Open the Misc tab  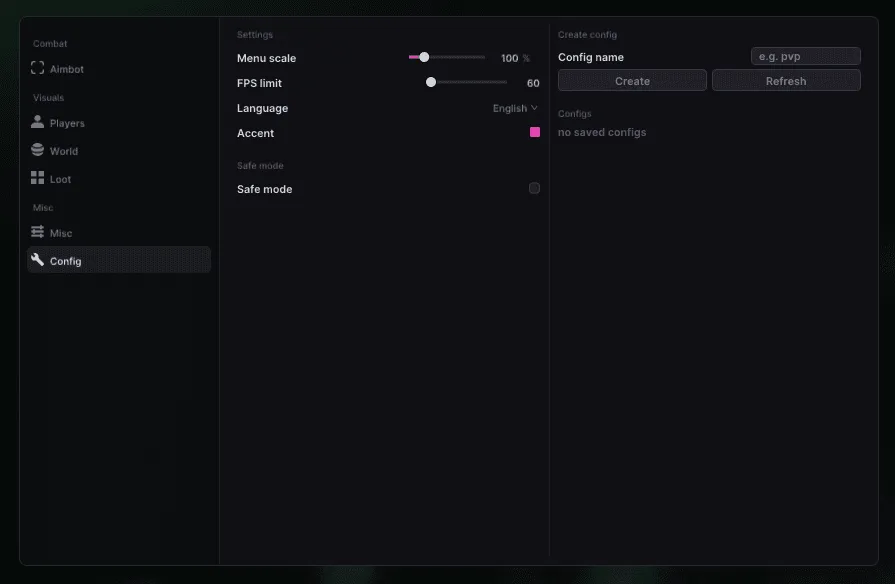tap(119, 233)
